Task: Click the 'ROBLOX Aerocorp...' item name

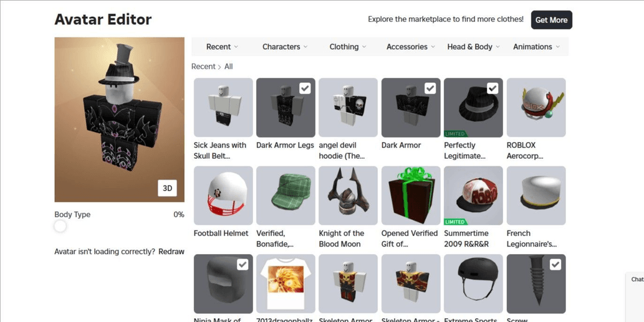Action: click(x=525, y=151)
